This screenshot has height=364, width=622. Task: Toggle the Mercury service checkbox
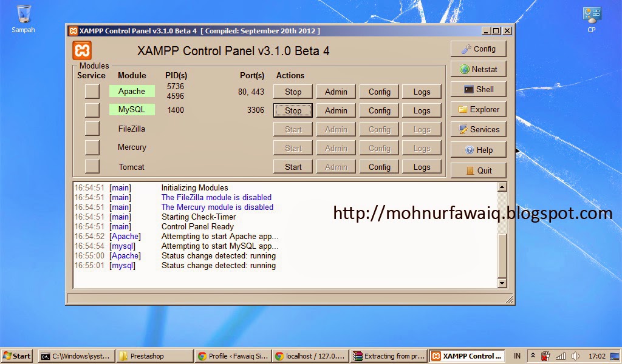coord(92,147)
